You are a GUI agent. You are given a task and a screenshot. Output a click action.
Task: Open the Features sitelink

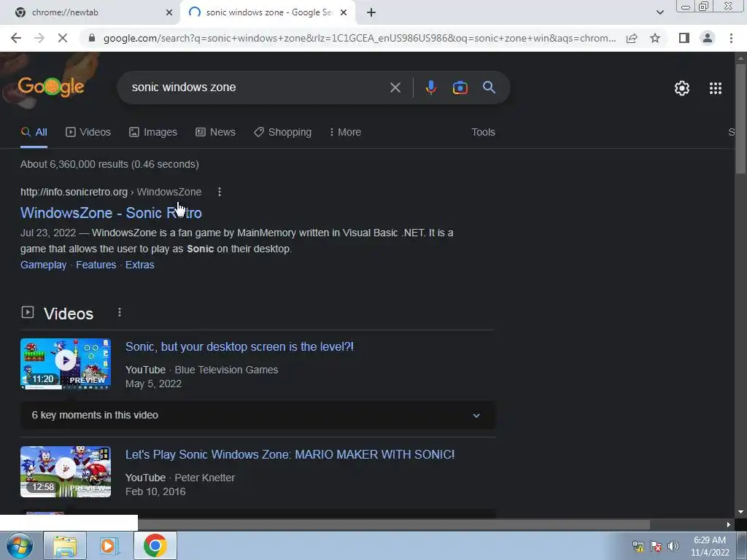pyautogui.click(x=96, y=265)
